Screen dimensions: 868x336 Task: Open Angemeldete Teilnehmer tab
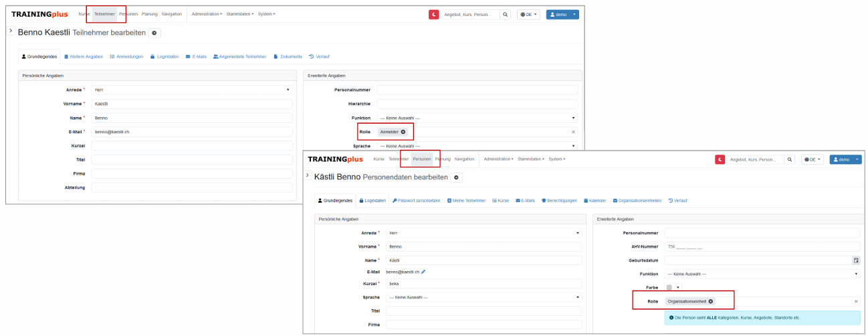tap(239, 56)
